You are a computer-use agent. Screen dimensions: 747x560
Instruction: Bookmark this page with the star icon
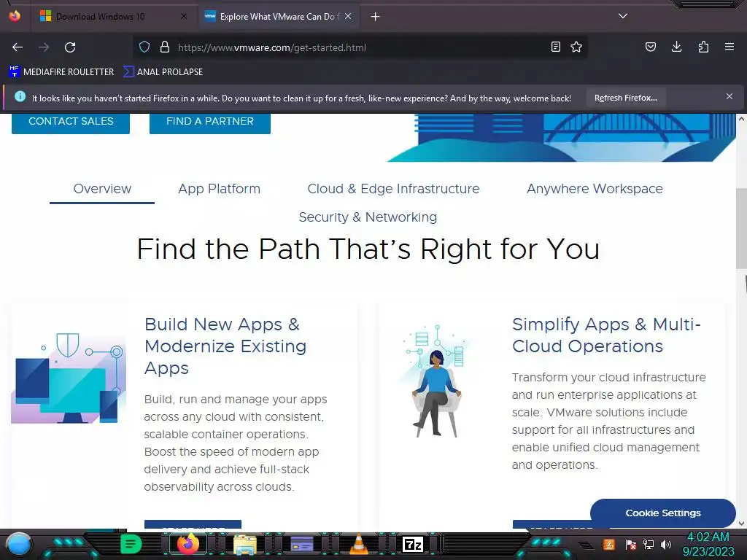(x=576, y=47)
